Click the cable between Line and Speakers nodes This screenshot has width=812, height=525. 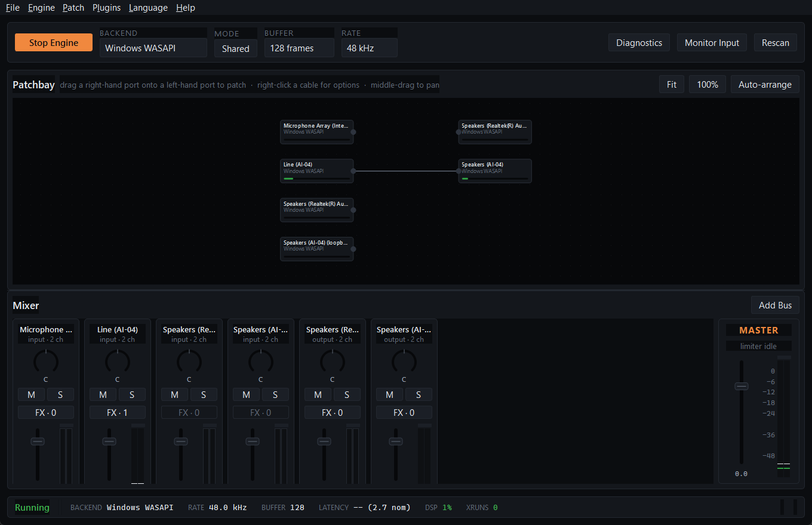[x=406, y=171]
